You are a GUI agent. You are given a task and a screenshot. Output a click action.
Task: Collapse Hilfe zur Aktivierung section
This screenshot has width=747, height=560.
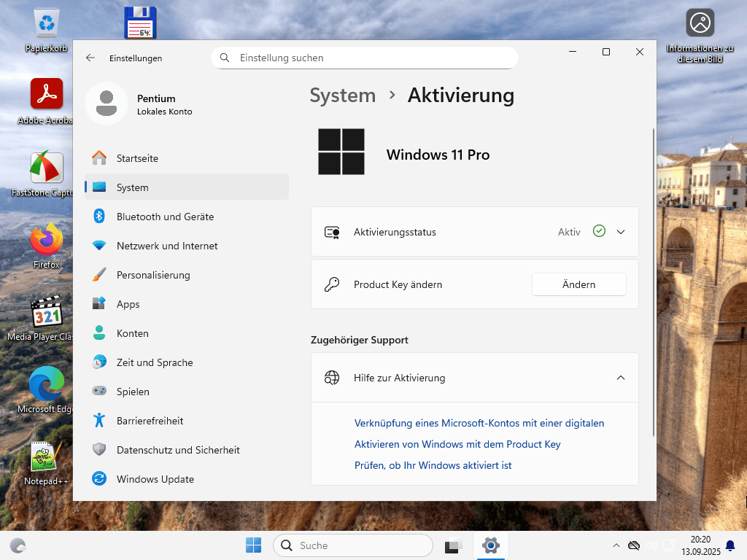tap(621, 378)
